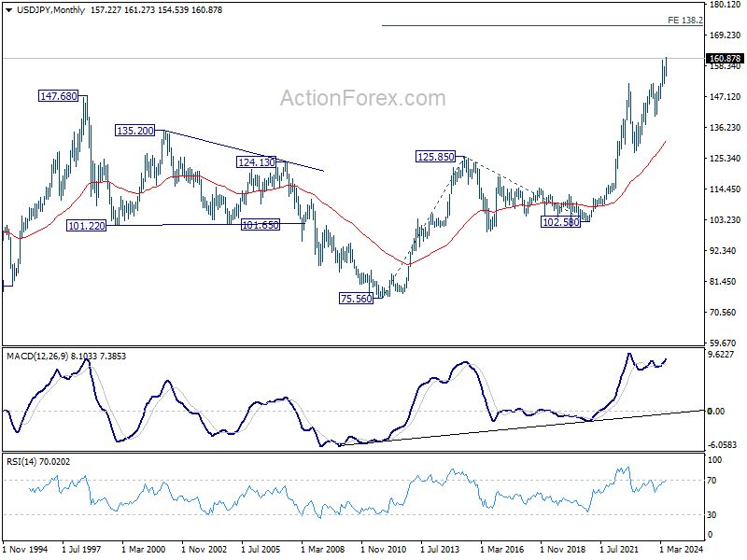Click the USDJPY,Monthly chart title
This screenshot has height=560, width=747.
click(x=50, y=10)
